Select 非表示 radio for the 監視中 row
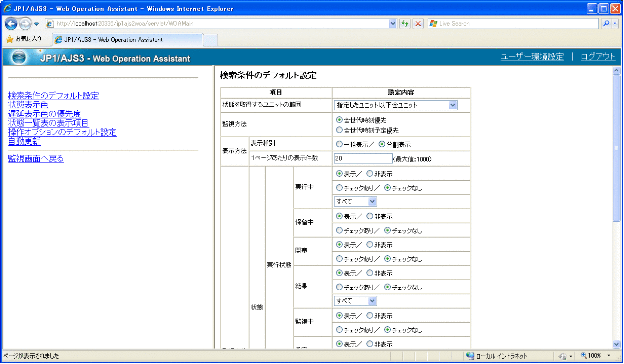The width and height of the screenshot is (624, 364). tap(369, 315)
